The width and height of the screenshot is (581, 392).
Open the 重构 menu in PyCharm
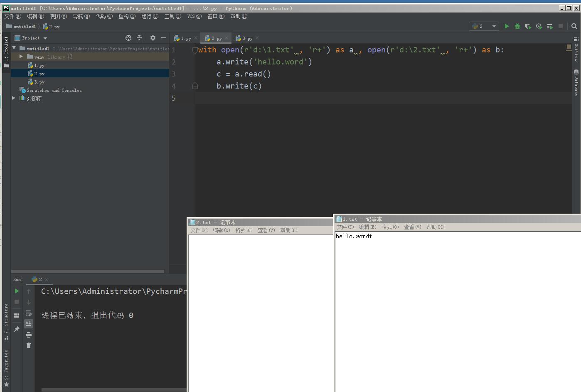[x=127, y=16]
